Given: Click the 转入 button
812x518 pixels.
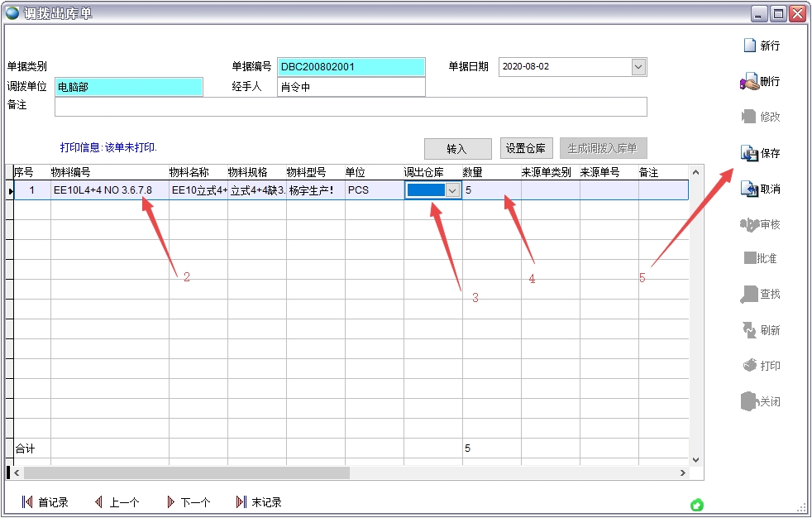Looking at the screenshot, I should (457, 149).
